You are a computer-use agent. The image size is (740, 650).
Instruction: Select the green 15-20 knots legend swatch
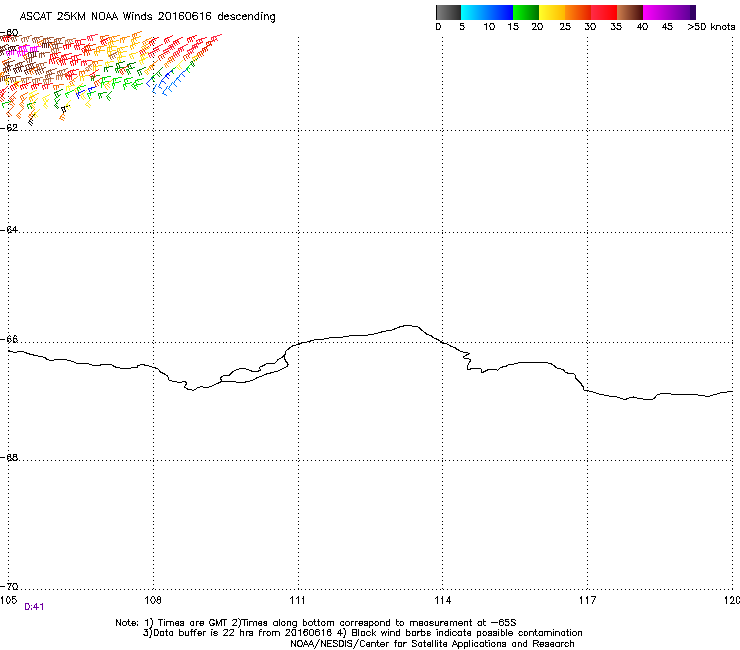[526, 12]
